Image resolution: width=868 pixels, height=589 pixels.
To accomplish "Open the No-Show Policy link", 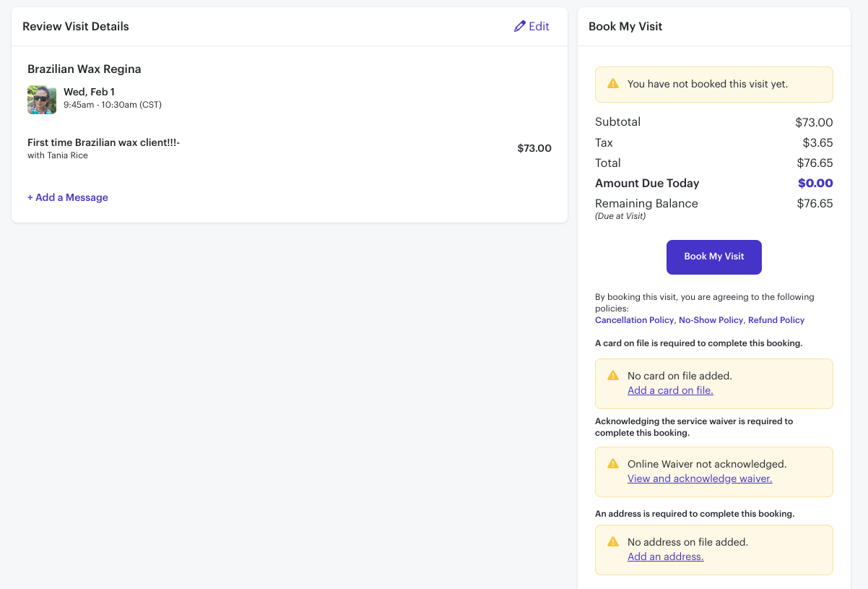I will click(x=711, y=320).
